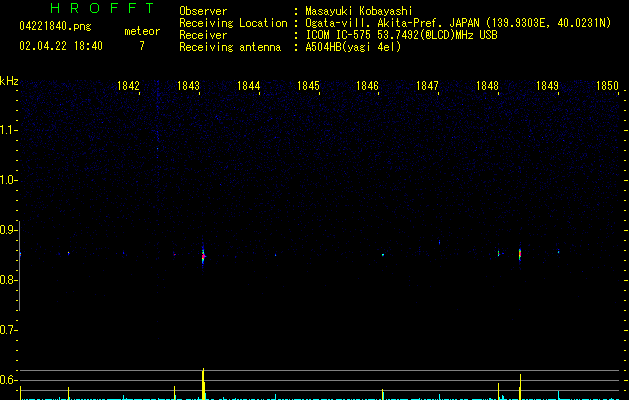Click the kHz axis unit label
This screenshot has width=629, height=400.
point(9,81)
